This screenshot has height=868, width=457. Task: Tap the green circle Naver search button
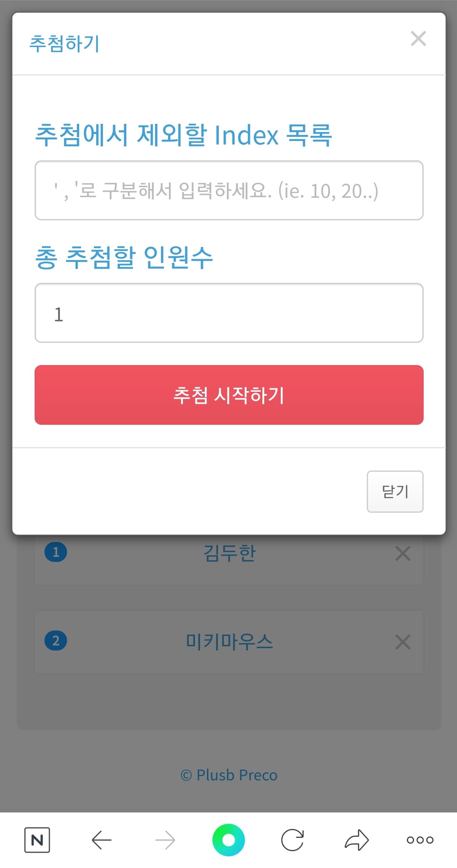(x=229, y=840)
